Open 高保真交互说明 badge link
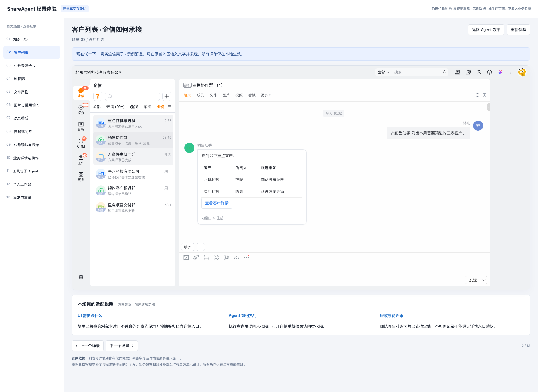The height and width of the screenshot is (392, 538). 75,9
